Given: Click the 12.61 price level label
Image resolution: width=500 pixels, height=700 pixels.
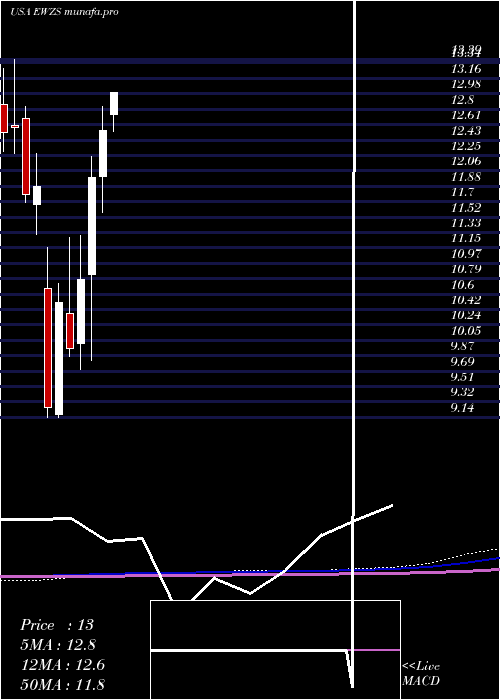Looking at the screenshot, I should [x=466, y=115].
